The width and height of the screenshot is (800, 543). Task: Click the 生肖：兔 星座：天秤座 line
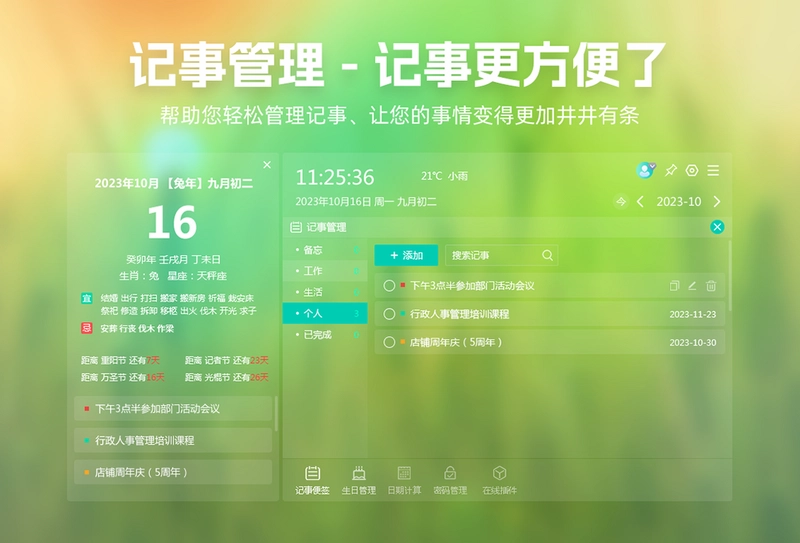(x=173, y=276)
